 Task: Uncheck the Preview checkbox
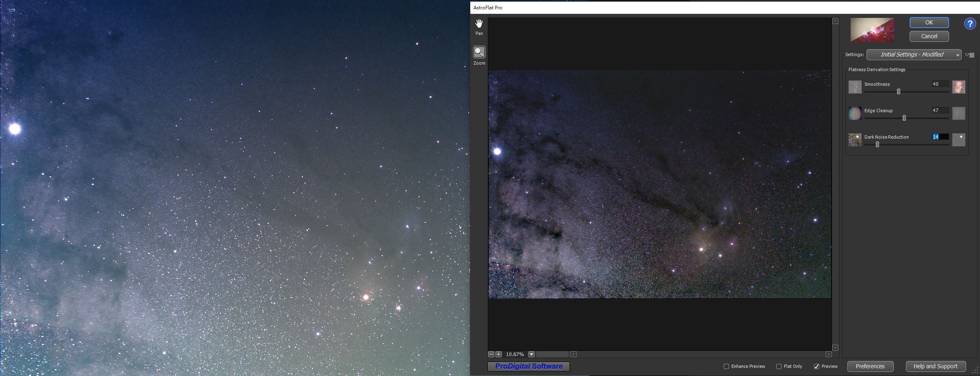[x=816, y=367]
